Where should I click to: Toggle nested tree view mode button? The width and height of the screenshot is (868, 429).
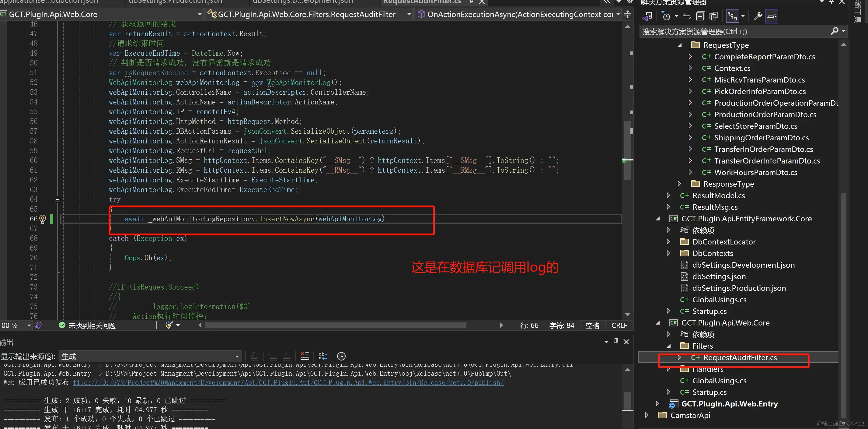pos(732,16)
